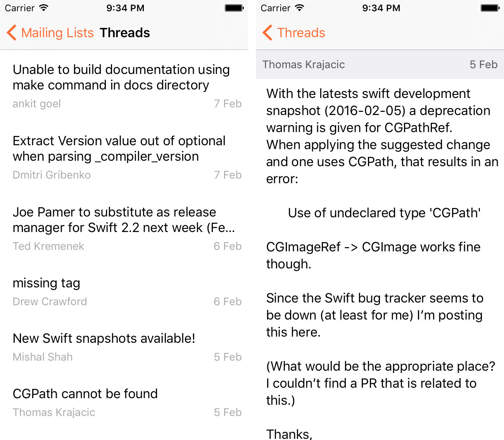Tap the Threads title in navigation bar
The height and width of the screenshot is (440, 504).
pos(125,33)
